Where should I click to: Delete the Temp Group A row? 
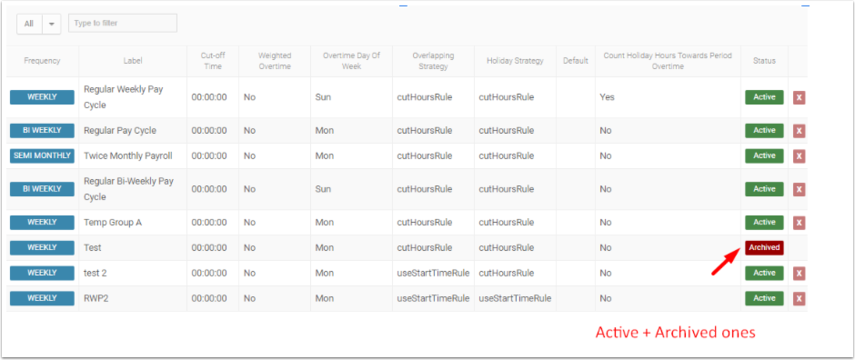(799, 223)
